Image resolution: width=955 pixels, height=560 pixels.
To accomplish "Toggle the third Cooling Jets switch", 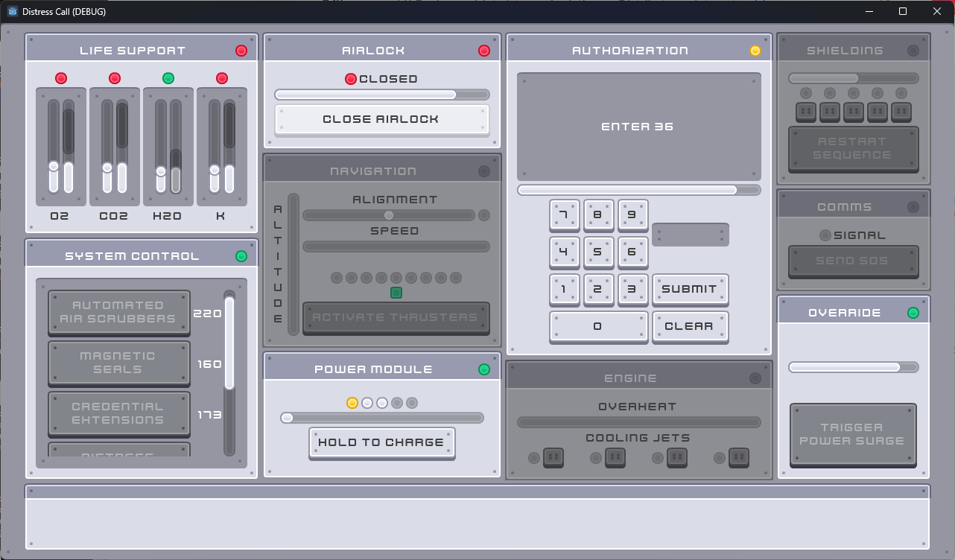I will tap(677, 457).
